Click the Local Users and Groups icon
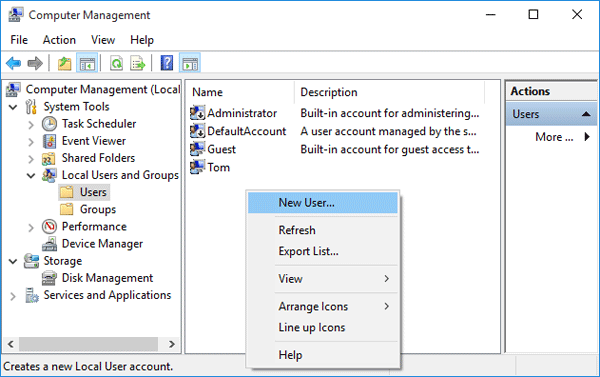The image size is (600, 377). 49,175
